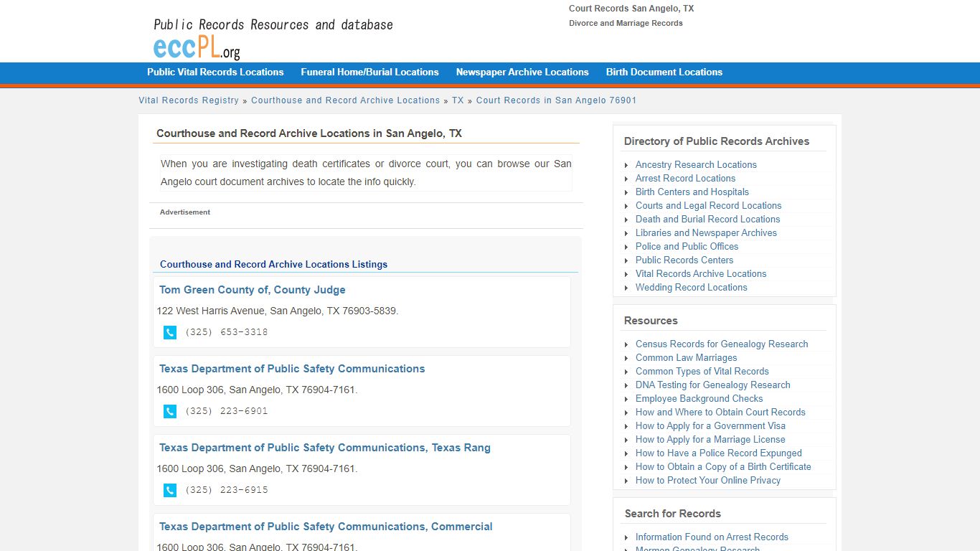
Task: Click phone number (325) 223-6915
Action: 227,490
